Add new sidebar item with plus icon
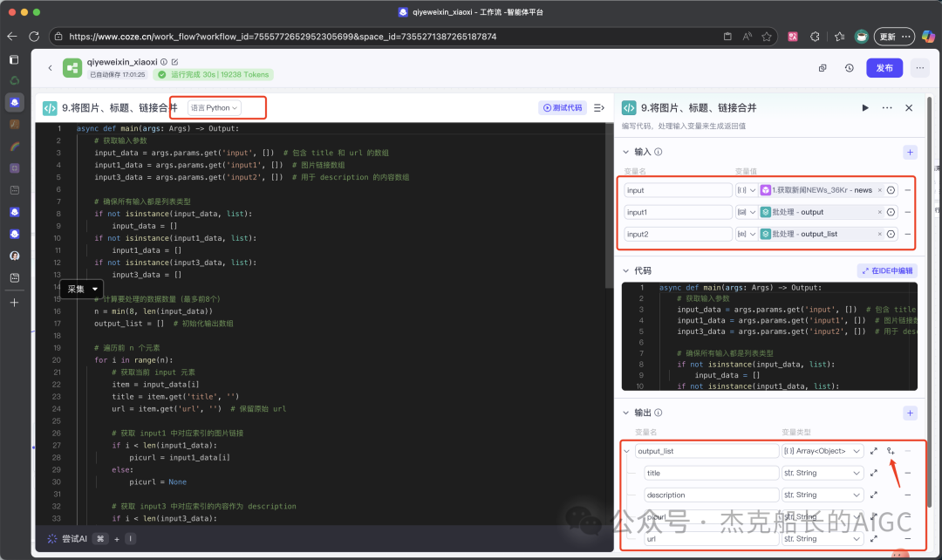Viewport: 942px width, 560px height. pos(15,303)
